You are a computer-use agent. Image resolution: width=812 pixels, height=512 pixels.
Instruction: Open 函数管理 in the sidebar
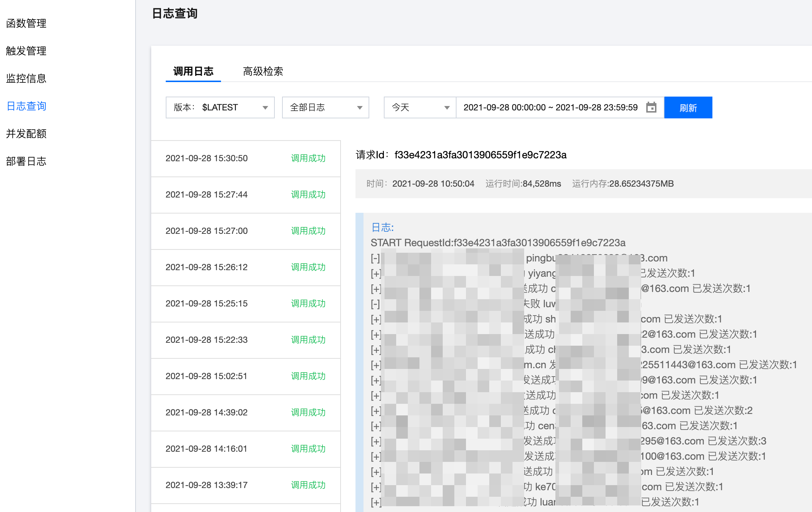click(x=26, y=23)
